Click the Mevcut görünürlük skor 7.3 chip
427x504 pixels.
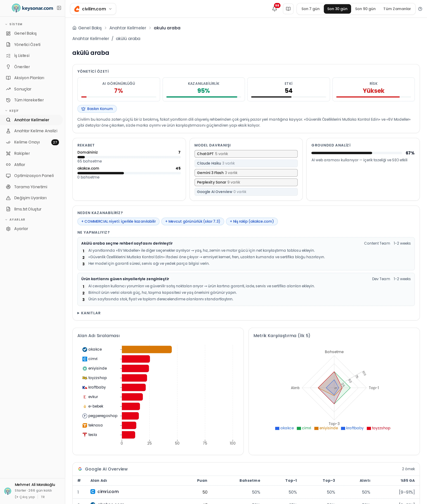(x=193, y=221)
